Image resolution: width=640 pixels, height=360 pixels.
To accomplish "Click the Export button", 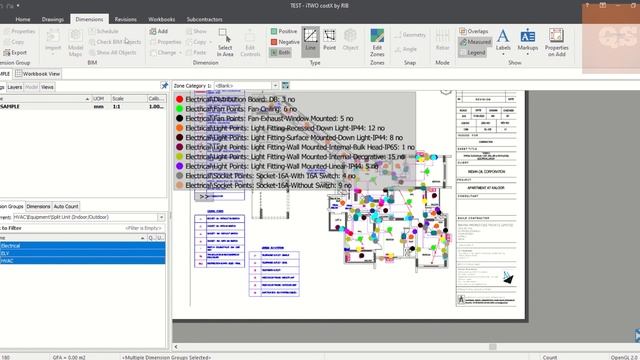I will tap(15, 53).
